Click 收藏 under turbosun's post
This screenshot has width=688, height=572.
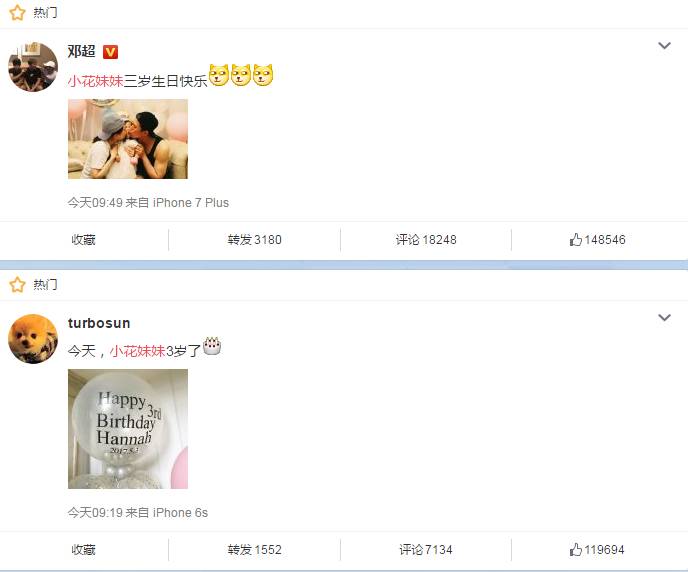click(83, 550)
